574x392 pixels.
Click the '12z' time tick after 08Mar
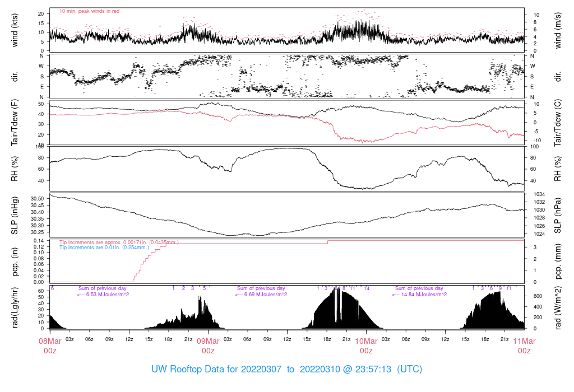(x=129, y=339)
